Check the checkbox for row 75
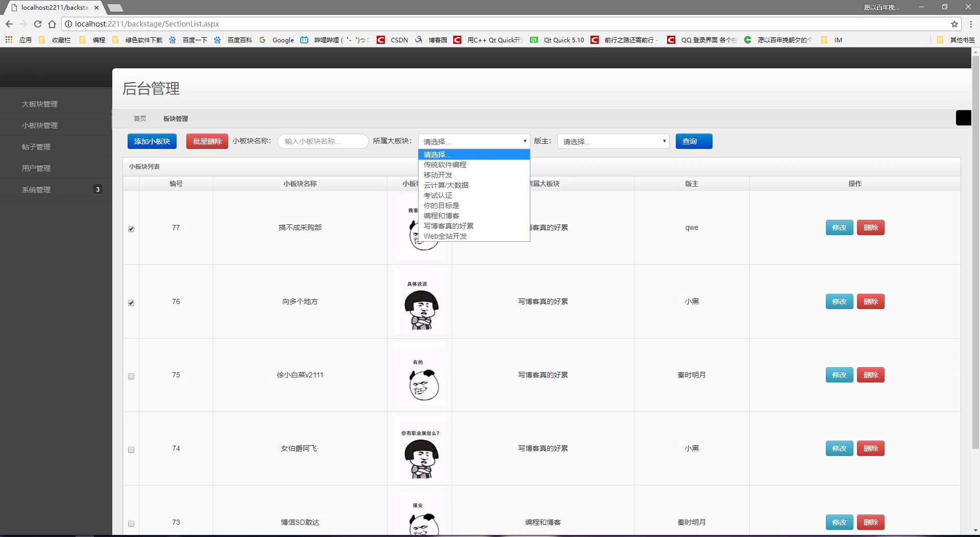 (x=131, y=376)
